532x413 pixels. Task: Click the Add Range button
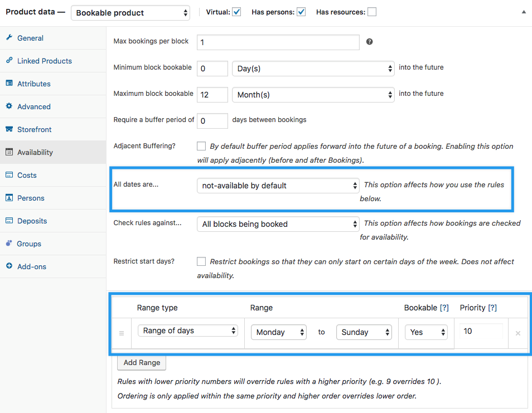tap(141, 362)
